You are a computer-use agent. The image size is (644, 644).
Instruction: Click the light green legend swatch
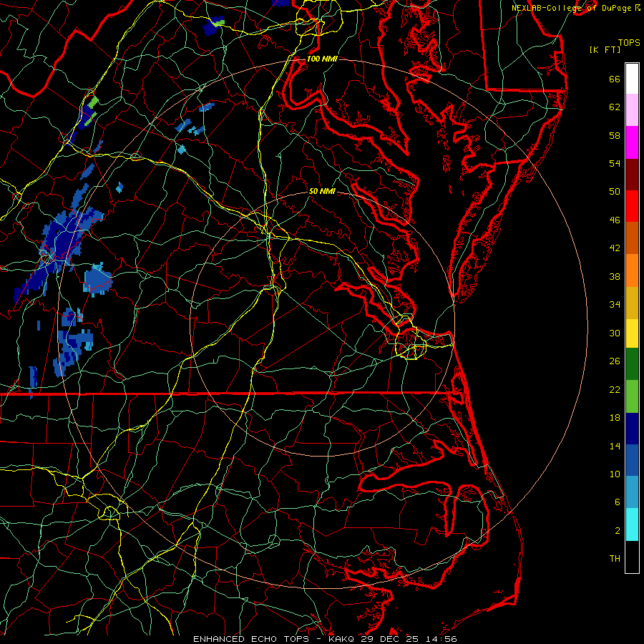(632, 396)
